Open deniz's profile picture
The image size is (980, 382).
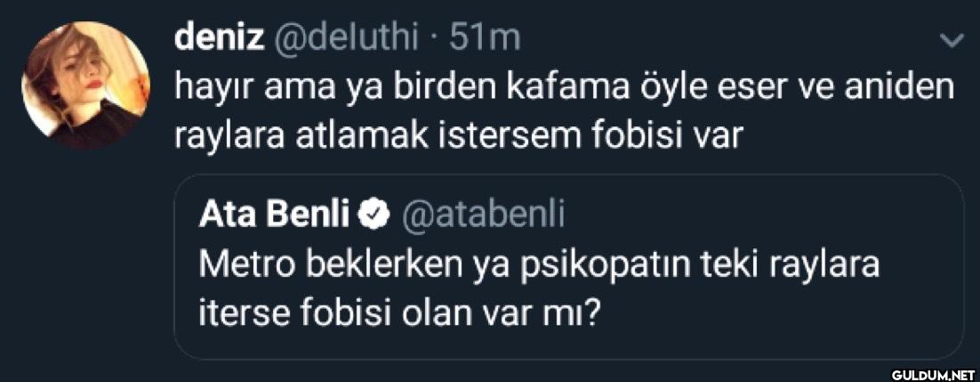click(86, 85)
